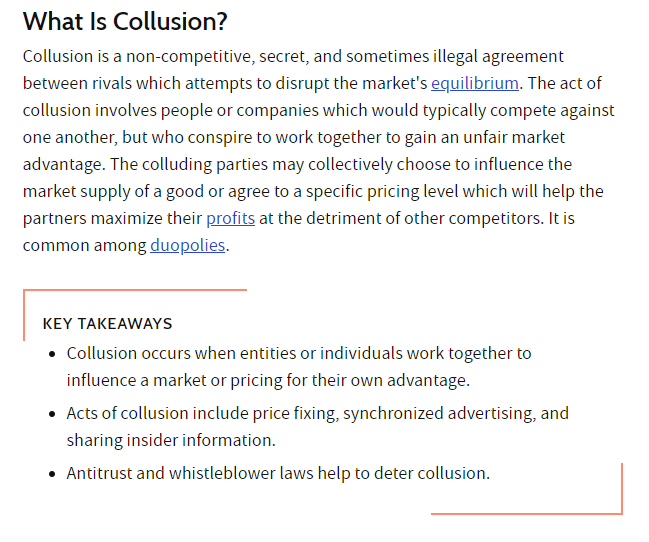Click the first takeaway about entities working together
649x542 pixels.
click(x=299, y=367)
